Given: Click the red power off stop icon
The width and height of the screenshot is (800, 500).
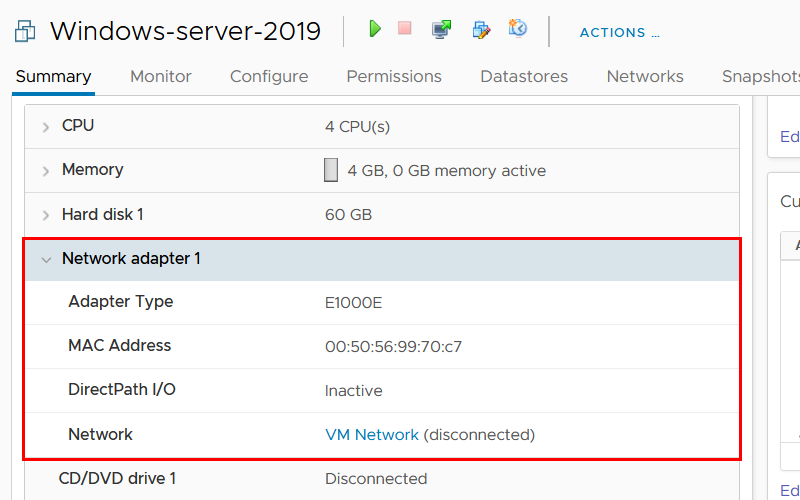Looking at the screenshot, I should pyautogui.click(x=405, y=28).
